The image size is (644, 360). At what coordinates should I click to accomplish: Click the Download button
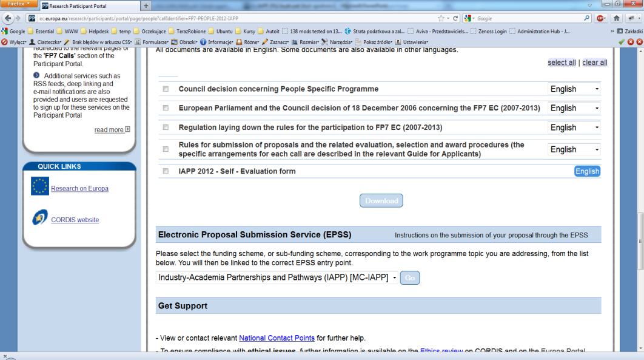pyautogui.click(x=381, y=200)
